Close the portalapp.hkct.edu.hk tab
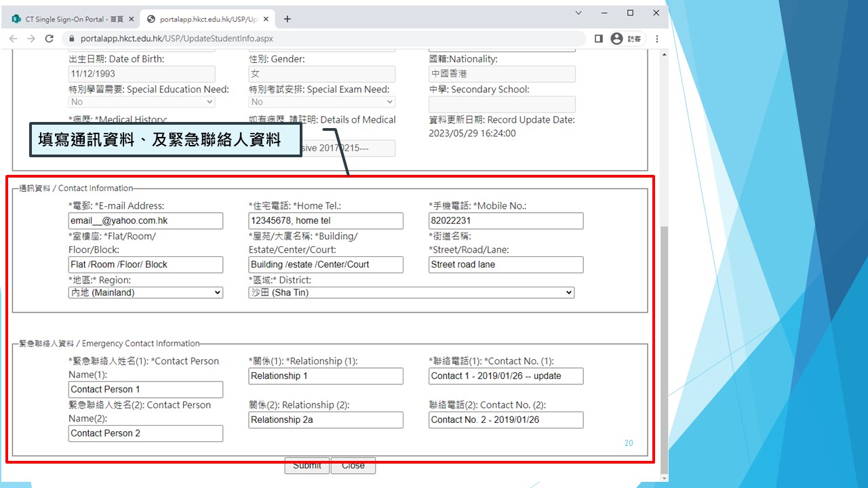The height and width of the screenshot is (488, 868). 267,19
